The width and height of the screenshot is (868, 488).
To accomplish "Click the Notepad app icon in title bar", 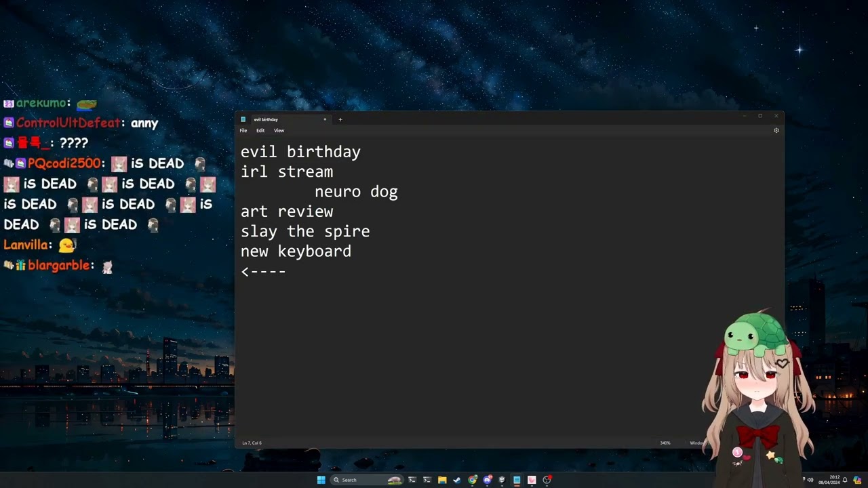I will [243, 119].
